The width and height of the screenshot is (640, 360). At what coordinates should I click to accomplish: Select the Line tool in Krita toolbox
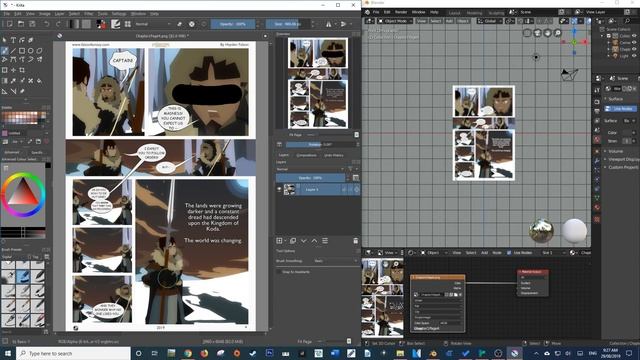click(13, 51)
